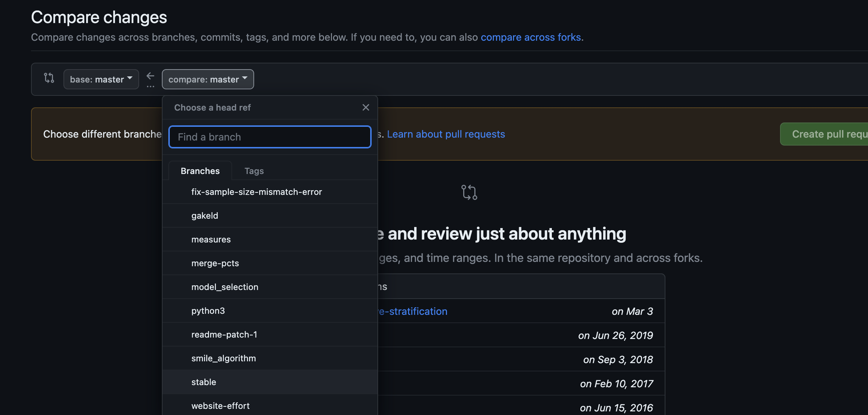Click the Create pull request button

click(x=829, y=134)
